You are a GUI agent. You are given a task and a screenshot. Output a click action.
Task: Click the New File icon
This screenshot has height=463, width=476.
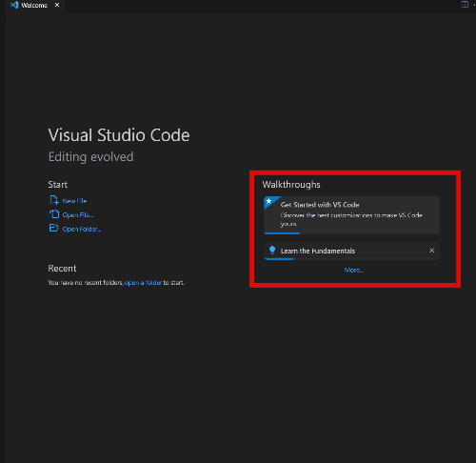coord(54,200)
